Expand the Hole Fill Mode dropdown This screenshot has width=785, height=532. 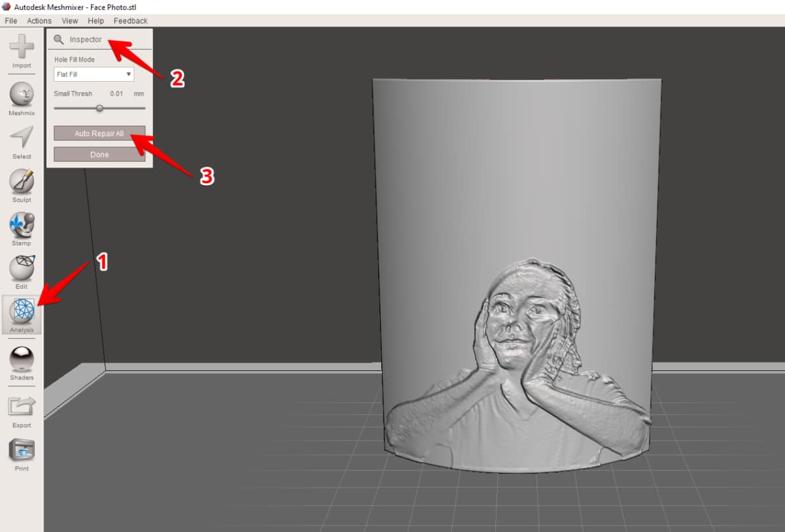tap(94, 75)
